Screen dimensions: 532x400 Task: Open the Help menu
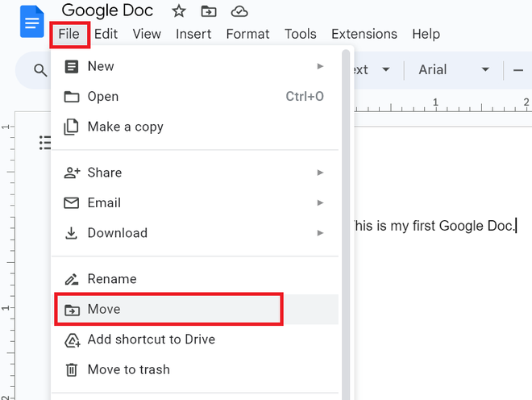coord(426,34)
